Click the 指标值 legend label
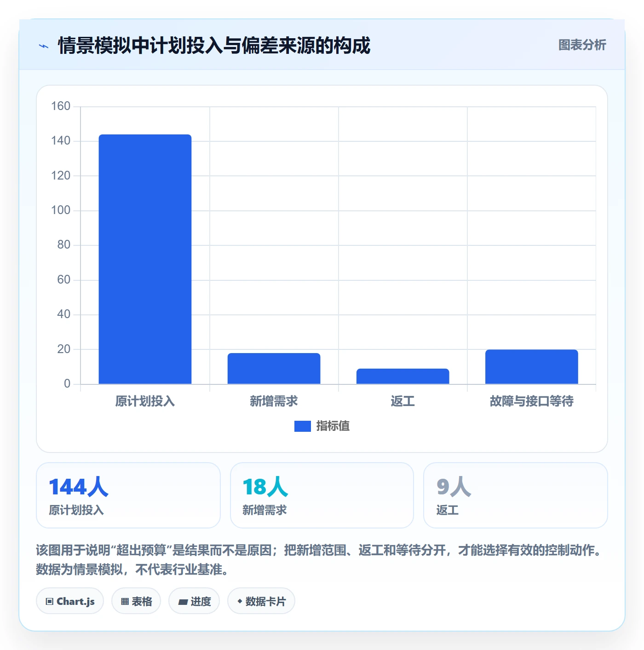This screenshot has width=644, height=650. (333, 426)
